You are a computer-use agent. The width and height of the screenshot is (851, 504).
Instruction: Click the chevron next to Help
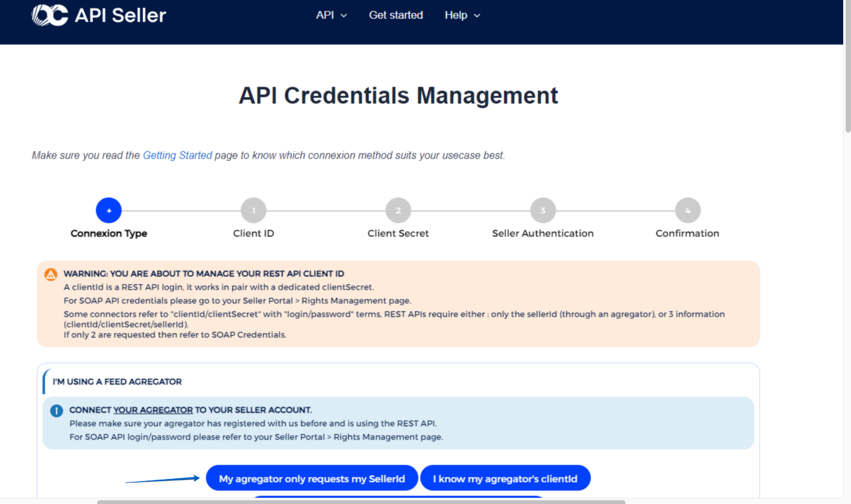point(477,16)
